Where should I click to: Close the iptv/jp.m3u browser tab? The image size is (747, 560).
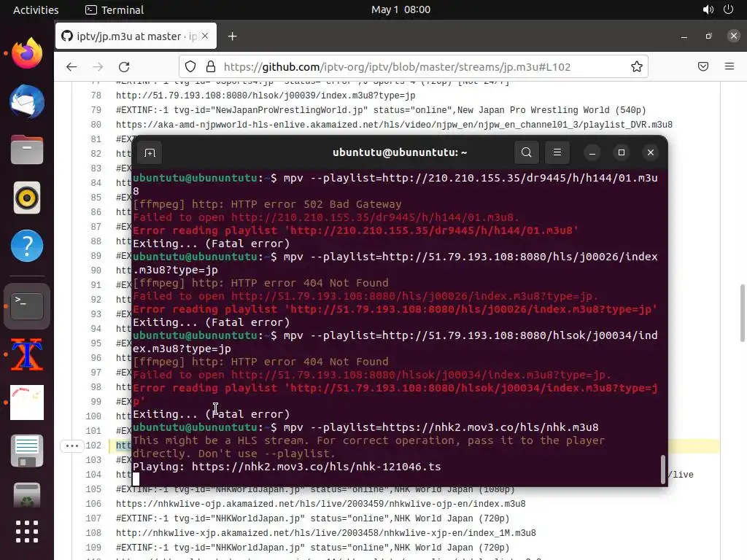[205, 36]
